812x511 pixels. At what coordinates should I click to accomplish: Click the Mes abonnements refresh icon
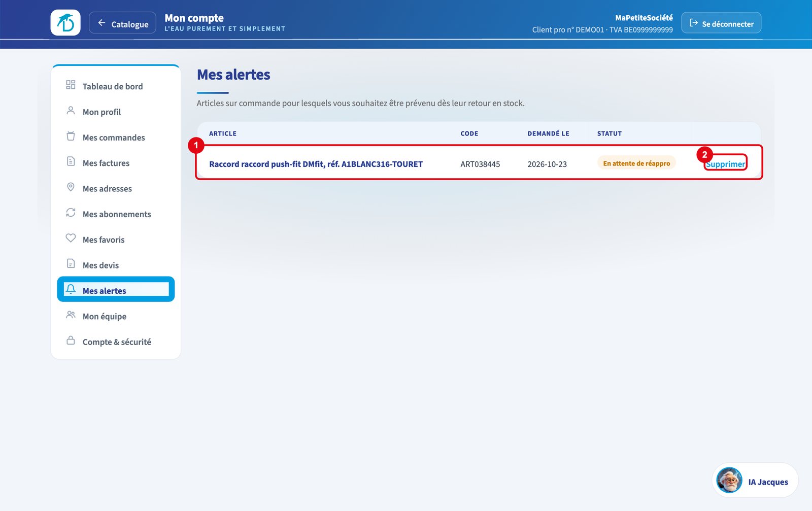pos(71,213)
